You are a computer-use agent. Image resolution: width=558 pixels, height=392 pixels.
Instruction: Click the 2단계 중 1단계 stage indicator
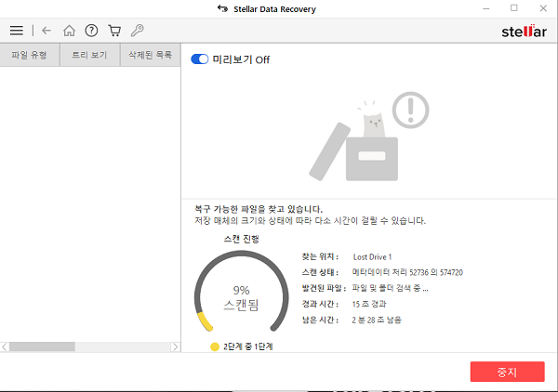(x=242, y=346)
